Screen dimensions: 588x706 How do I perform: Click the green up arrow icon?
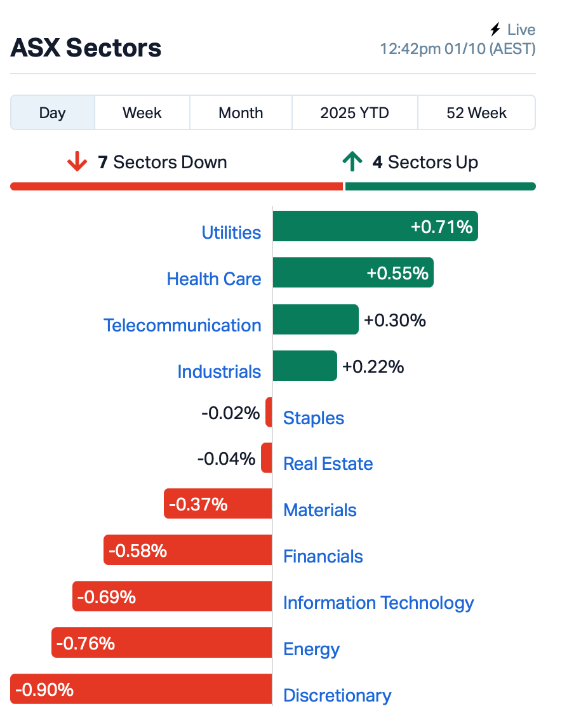[352, 163]
